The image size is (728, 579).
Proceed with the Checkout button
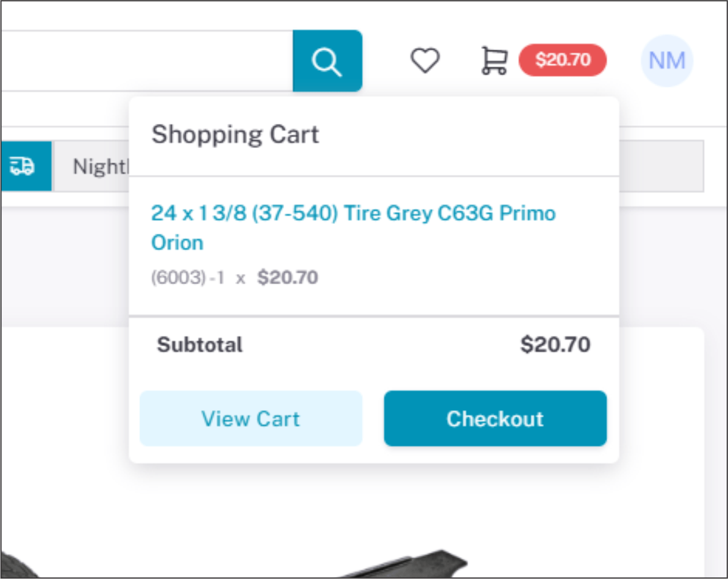(495, 419)
